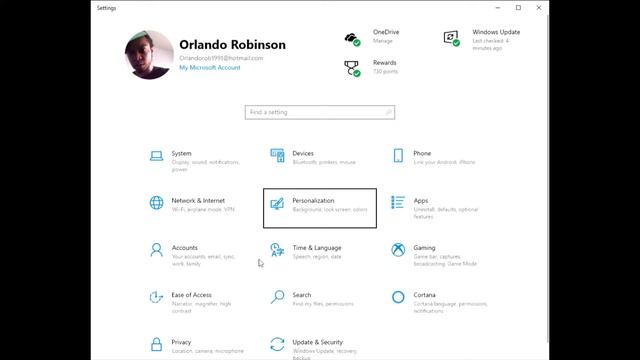The width and height of the screenshot is (640, 360).
Task: Click the Time & Language title
Action: click(317, 248)
